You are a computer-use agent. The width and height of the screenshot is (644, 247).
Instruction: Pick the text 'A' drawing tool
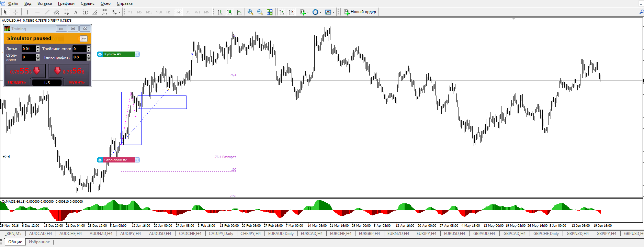click(76, 12)
